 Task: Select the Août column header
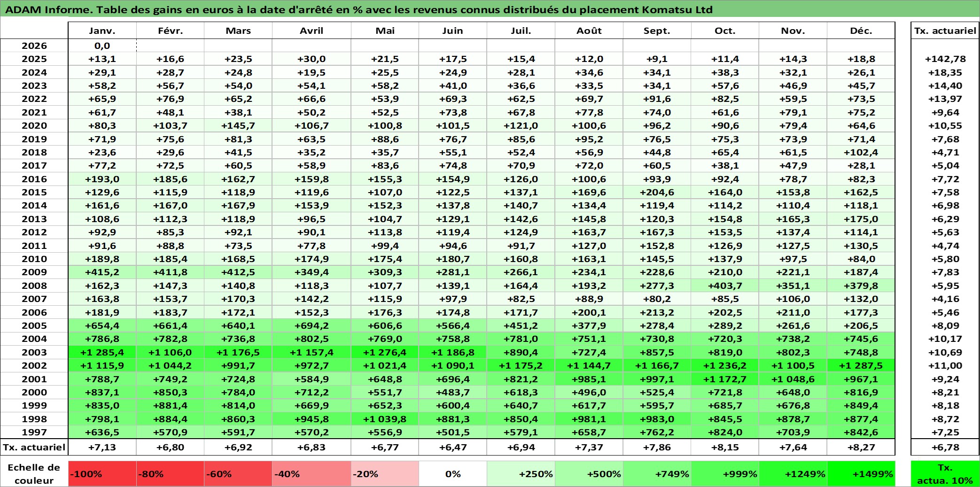(x=589, y=31)
